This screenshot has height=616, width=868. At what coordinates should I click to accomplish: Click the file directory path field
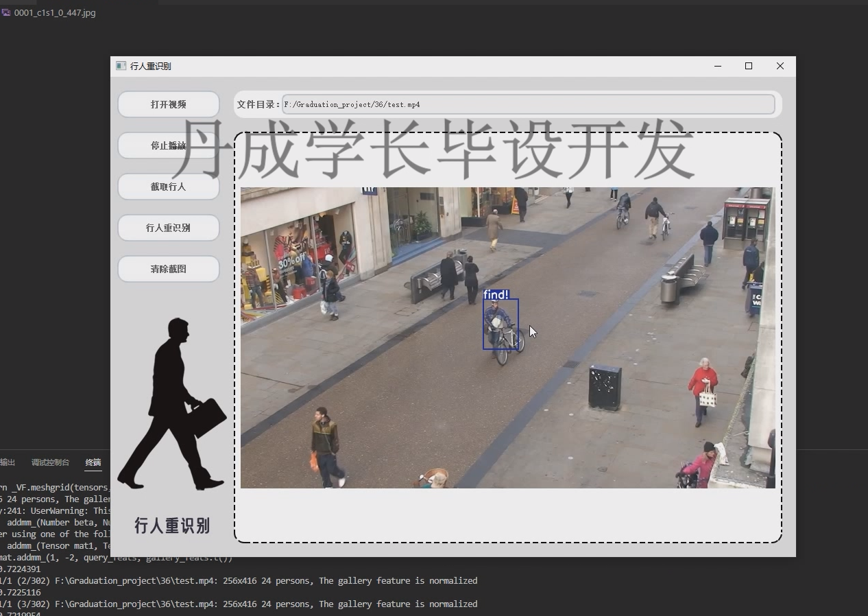528,104
